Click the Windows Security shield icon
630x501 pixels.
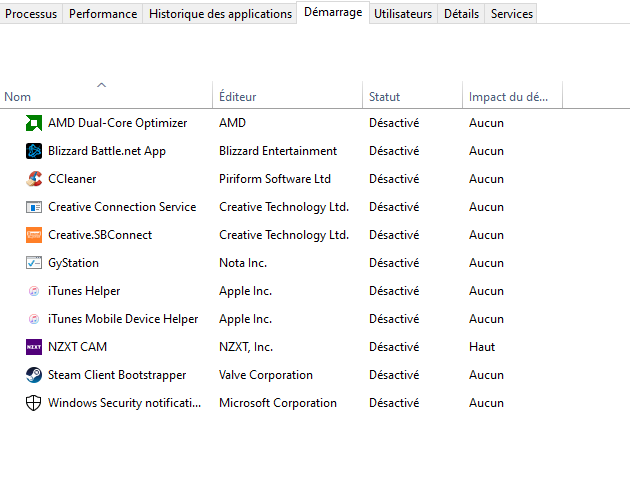(33, 403)
